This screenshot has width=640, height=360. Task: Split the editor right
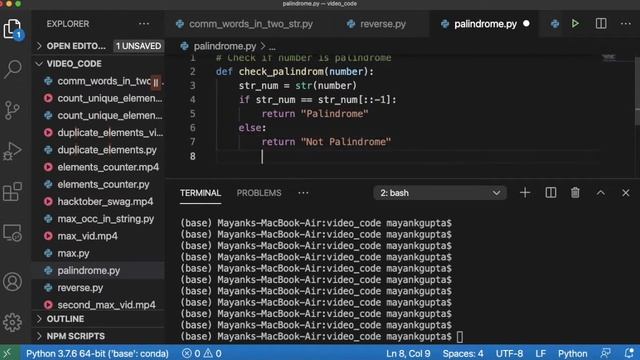tap(601, 24)
